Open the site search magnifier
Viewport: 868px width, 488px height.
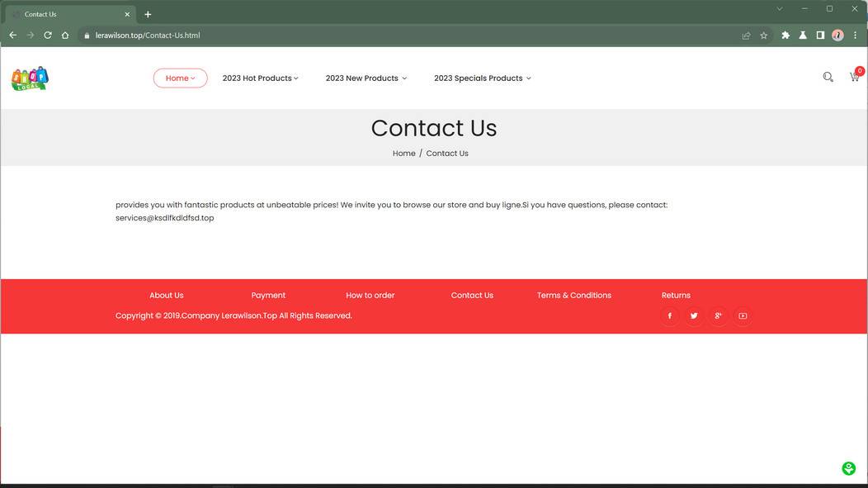(x=828, y=77)
